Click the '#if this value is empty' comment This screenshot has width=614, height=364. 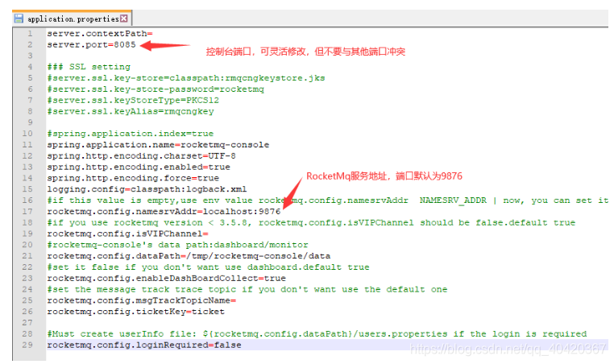(328, 201)
